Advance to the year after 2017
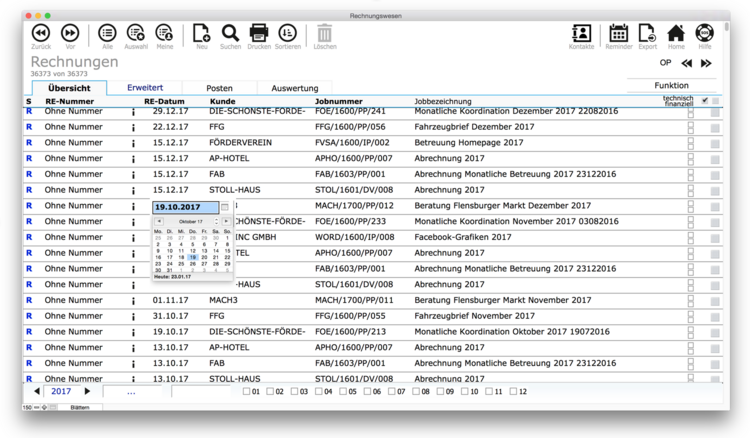Image resolution: width=750 pixels, height=438 pixels. tap(86, 391)
